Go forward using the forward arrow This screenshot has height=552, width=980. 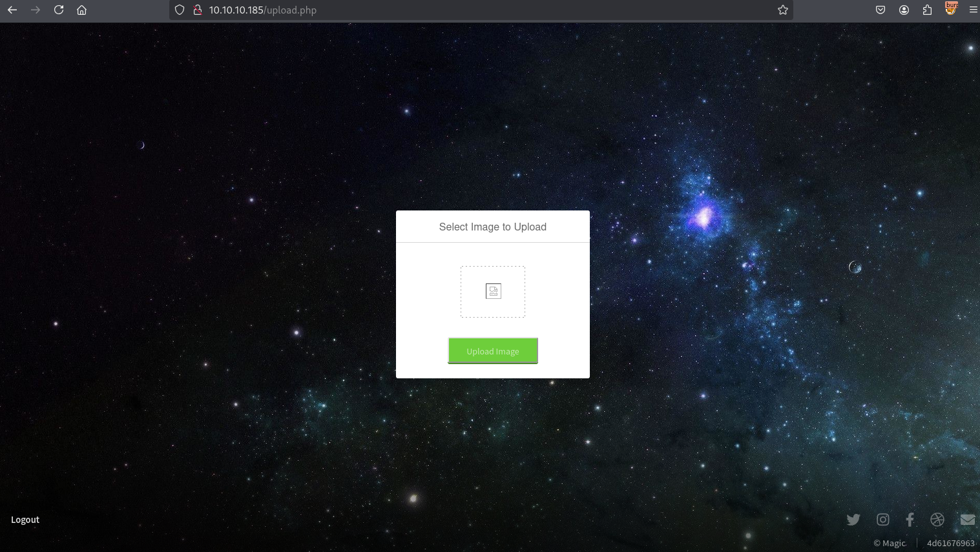point(36,10)
